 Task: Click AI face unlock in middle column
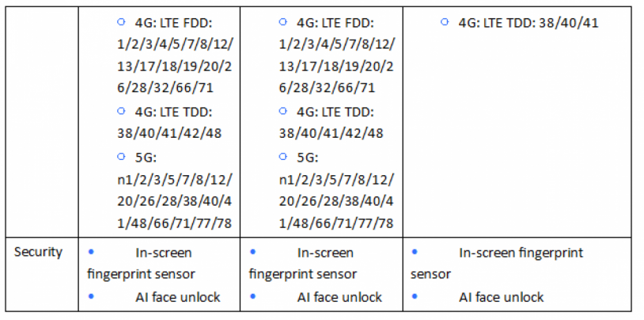click(x=339, y=297)
